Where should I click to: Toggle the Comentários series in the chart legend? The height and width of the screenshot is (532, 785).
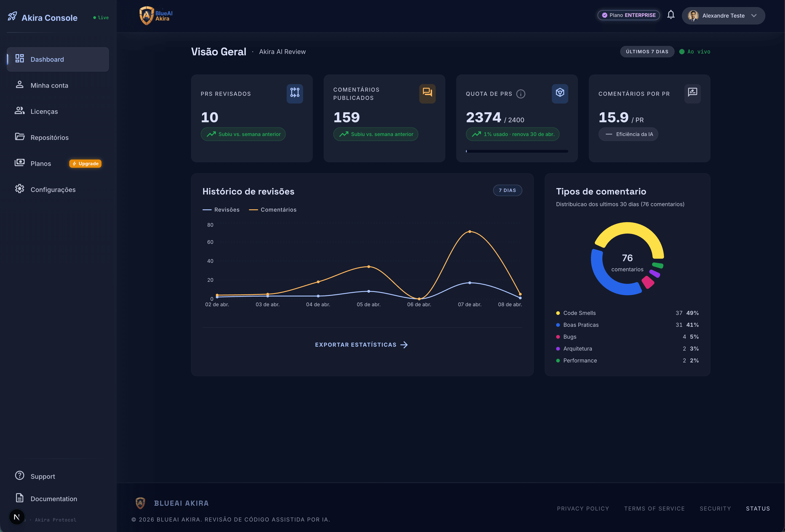(x=273, y=209)
